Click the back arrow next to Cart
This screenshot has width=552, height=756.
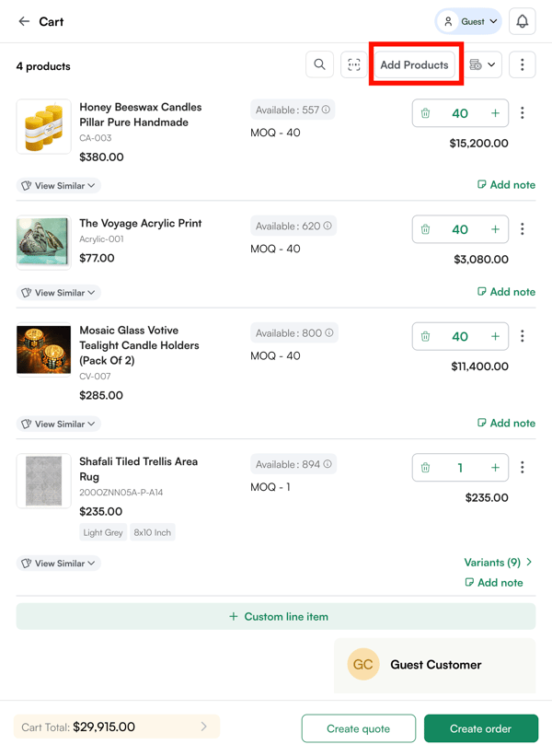tap(24, 21)
